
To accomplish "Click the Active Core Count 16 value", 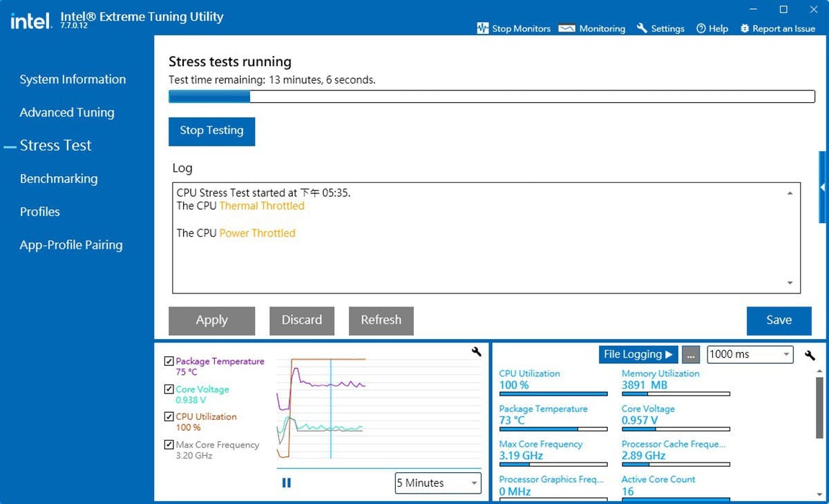I will click(x=627, y=492).
